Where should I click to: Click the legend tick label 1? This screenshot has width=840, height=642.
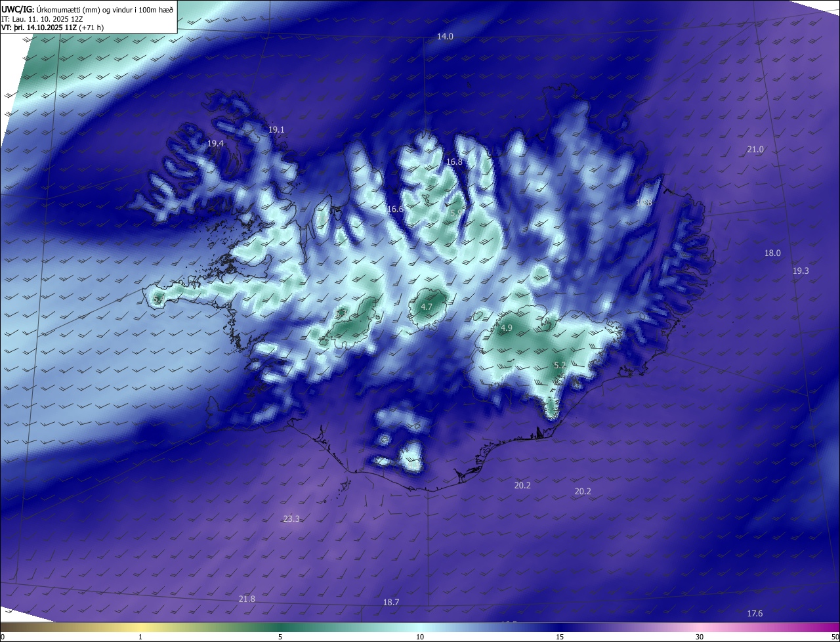140,637
